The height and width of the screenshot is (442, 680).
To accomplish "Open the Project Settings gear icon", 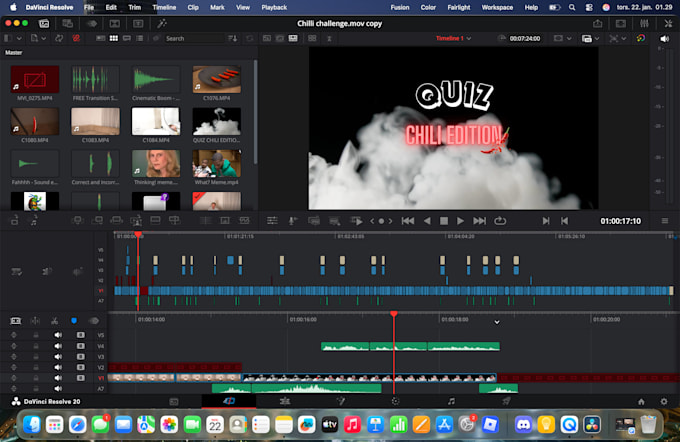I will point(664,402).
